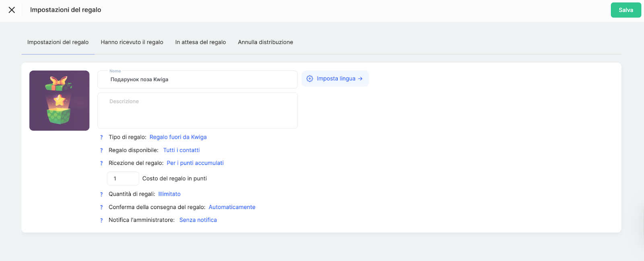Click help icon beside Conferma della consegna
The height and width of the screenshot is (261, 644).
click(x=101, y=207)
